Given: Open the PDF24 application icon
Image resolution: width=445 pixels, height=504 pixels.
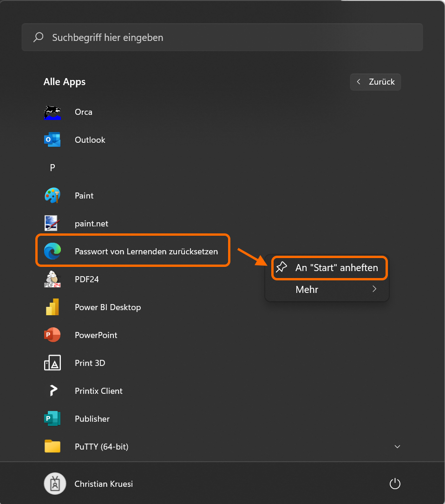Looking at the screenshot, I should (52, 279).
